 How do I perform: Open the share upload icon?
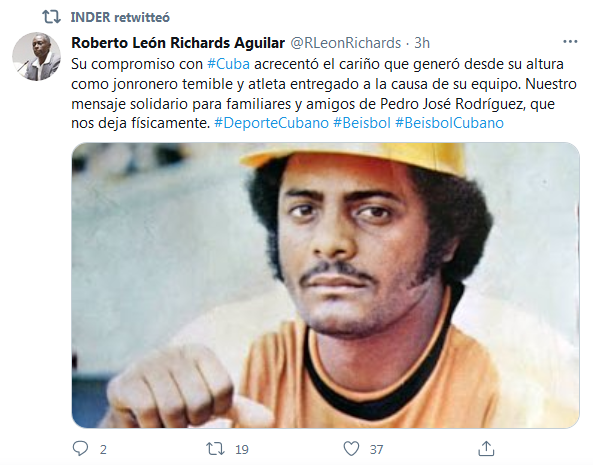pos(486,449)
